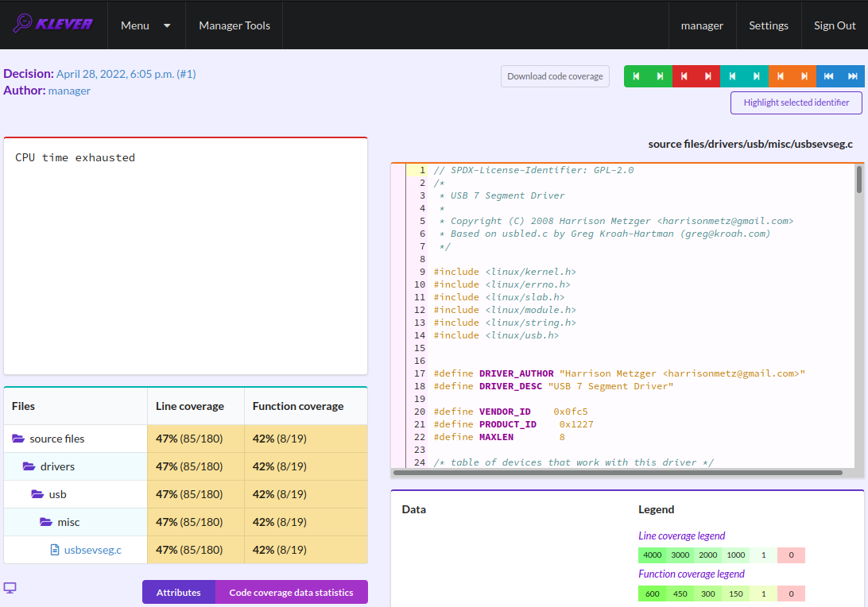Go to previous teal covered function

point(732,76)
